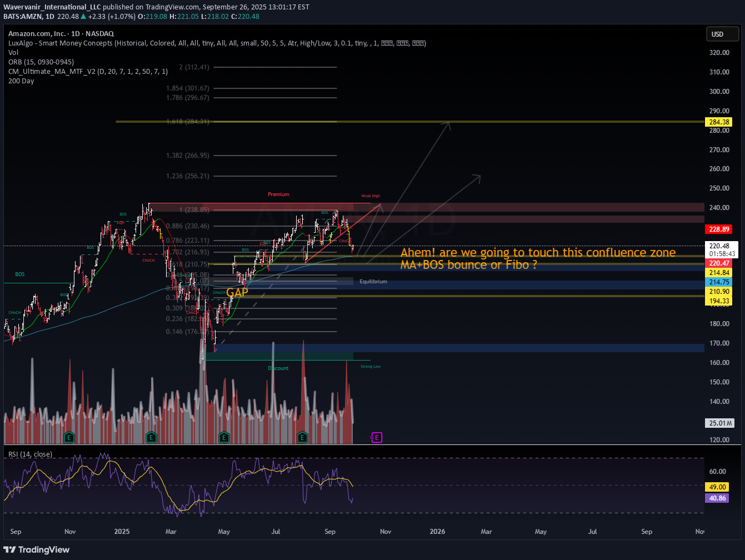Select the 25.01M volume label
This screenshot has height=560, width=745.
(x=719, y=423)
